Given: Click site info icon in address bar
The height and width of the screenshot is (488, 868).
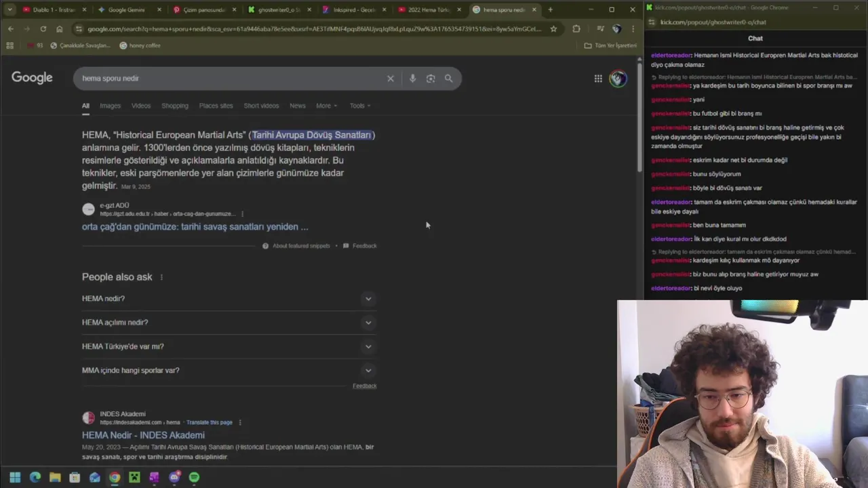Looking at the screenshot, I should pyautogui.click(x=79, y=29).
